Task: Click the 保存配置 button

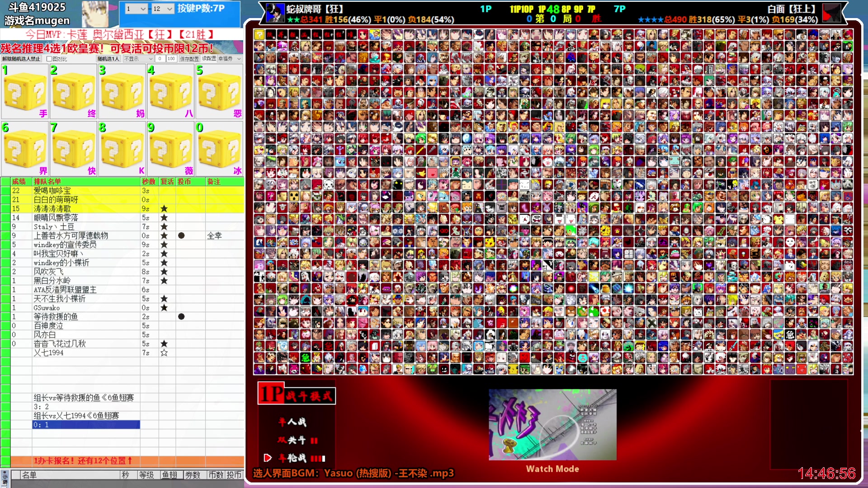Action: (x=189, y=59)
